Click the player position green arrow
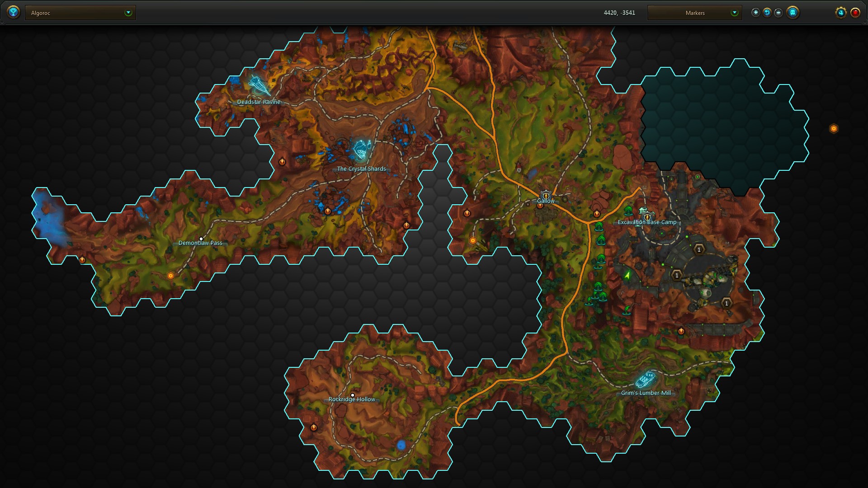Viewport: 868px width, 488px height. click(x=627, y=275)
